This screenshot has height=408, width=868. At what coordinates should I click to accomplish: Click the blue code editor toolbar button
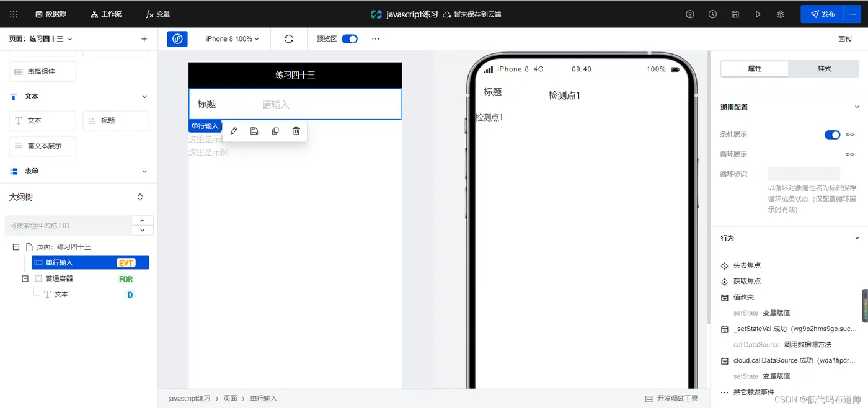177,38
